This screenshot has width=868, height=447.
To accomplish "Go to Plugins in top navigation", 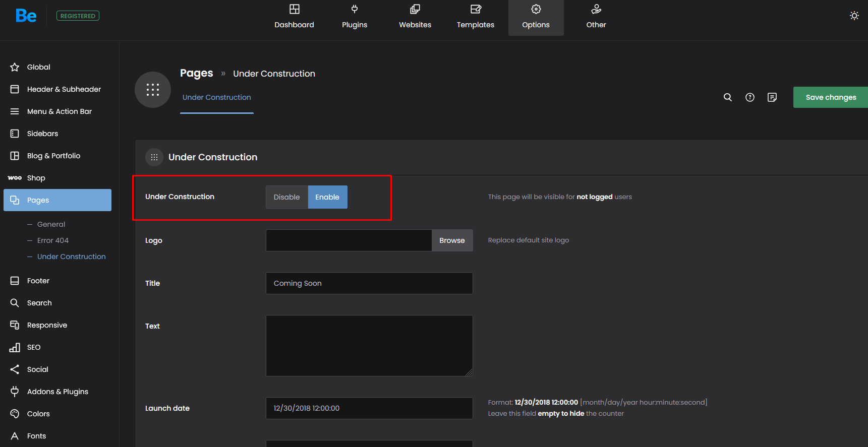I will (355, 18).
